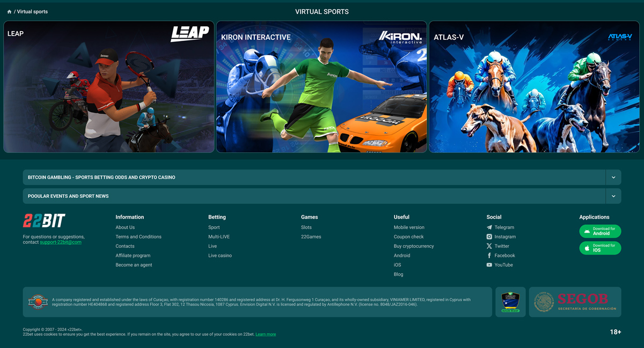644x348 pixels.
Task: Click Buy cryptocurrency link
Action: [414, 246]
